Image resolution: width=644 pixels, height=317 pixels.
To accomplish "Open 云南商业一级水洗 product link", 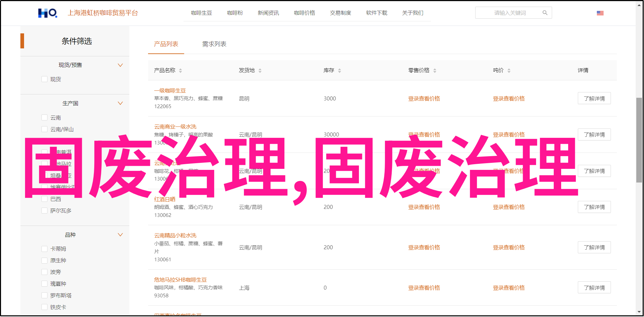I will pos(175,126).
